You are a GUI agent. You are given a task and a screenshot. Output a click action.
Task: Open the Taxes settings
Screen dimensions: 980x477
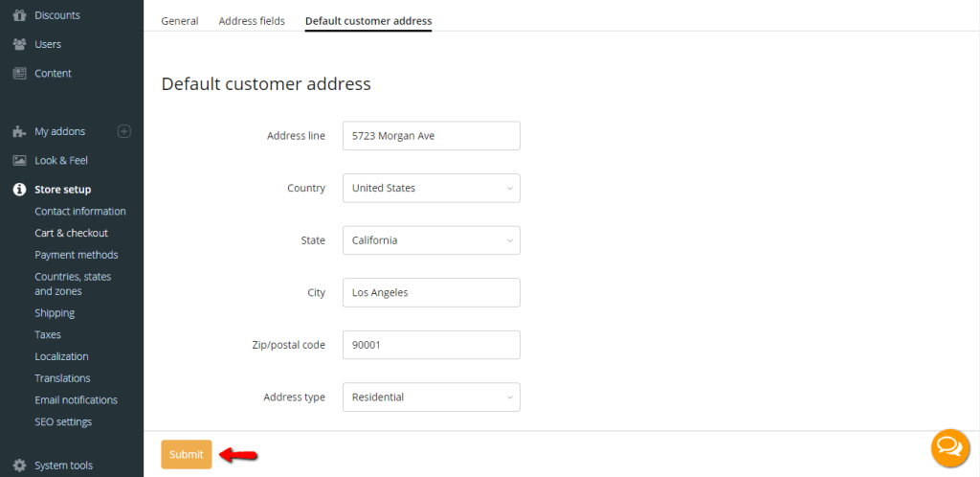(48, 334)
